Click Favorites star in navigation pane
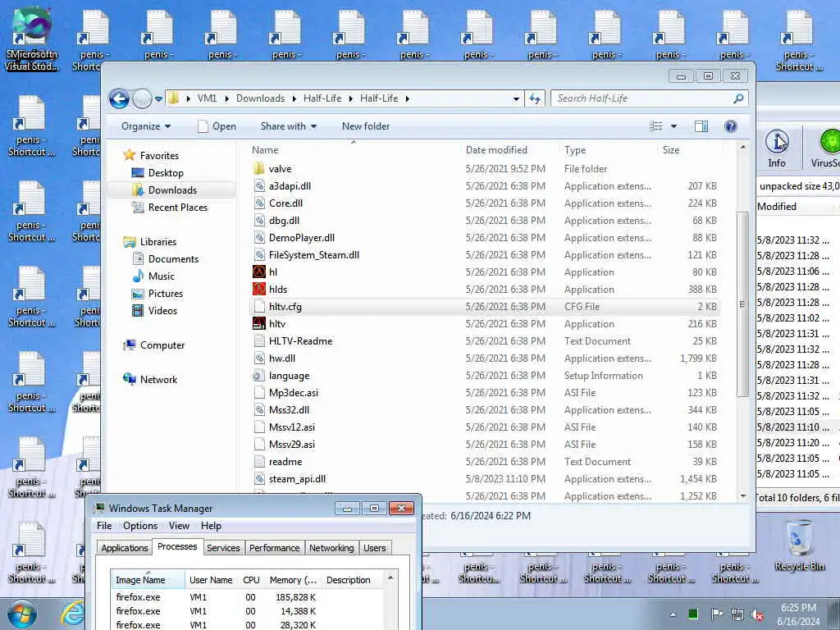 click(129, 155)
